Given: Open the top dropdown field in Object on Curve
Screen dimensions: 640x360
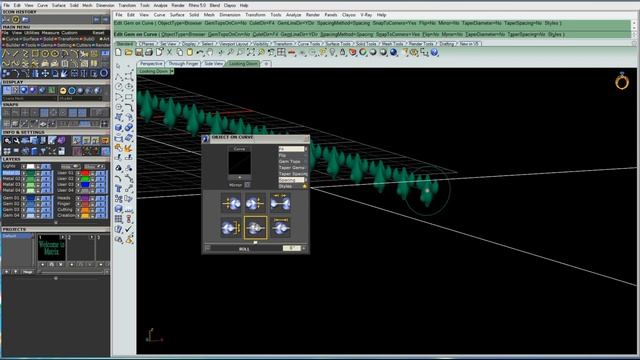Looking at the screenshot, I should coord(293,149).
